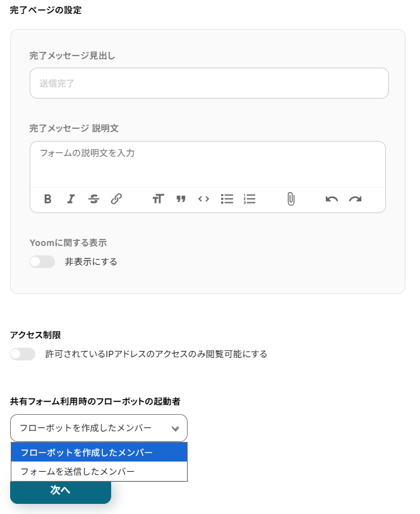
Task: Change text size with the heading icon
Action: tap(158, 199)
